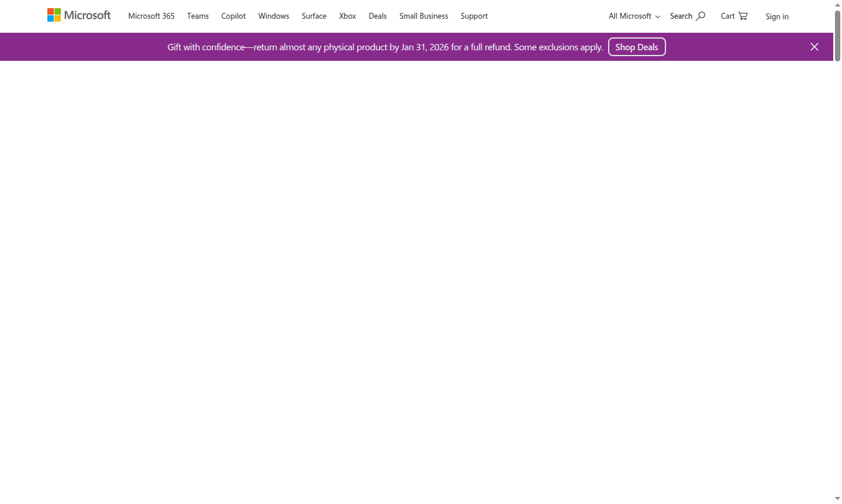
Task: Select Sign in
Action: pyautogui.click(x=777, y=16)
